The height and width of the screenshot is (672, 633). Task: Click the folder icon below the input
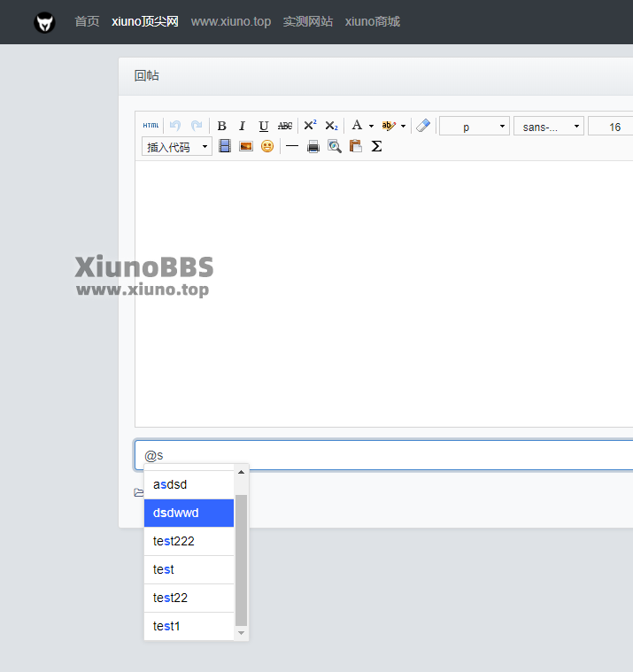(138, 492)
